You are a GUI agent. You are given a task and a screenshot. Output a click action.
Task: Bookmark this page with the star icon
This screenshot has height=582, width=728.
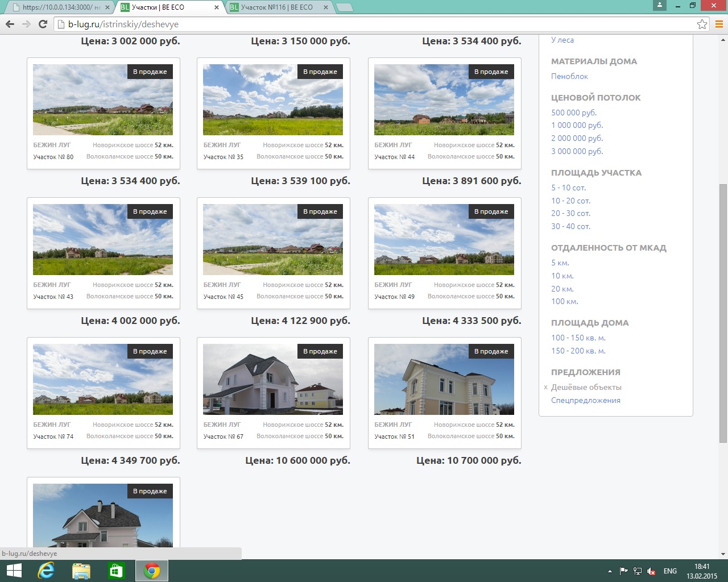tap(702, 24)
